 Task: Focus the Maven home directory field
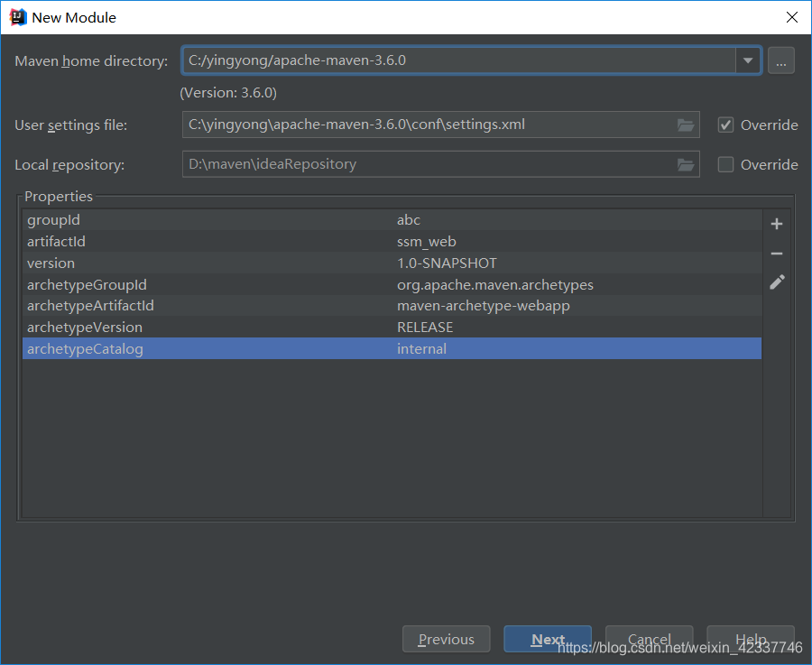(x=459, y=60)
